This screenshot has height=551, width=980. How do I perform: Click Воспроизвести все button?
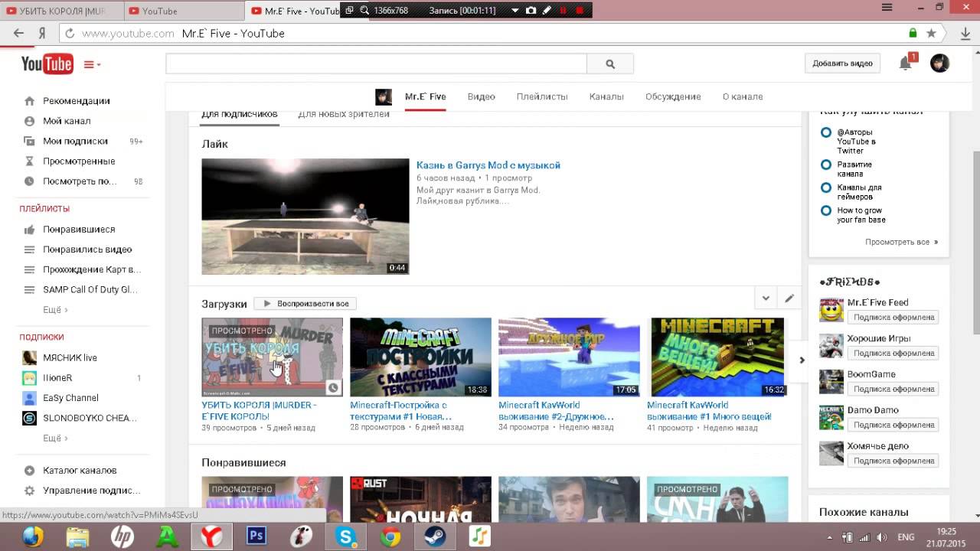305,304
